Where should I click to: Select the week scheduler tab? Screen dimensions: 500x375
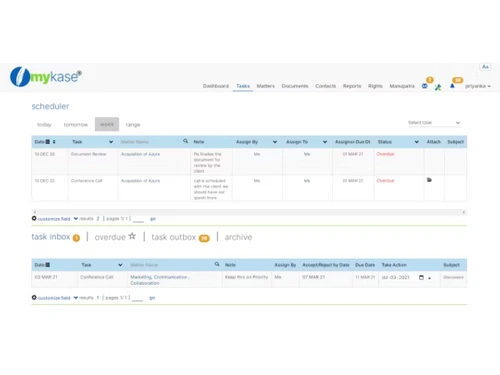(107, 124)
